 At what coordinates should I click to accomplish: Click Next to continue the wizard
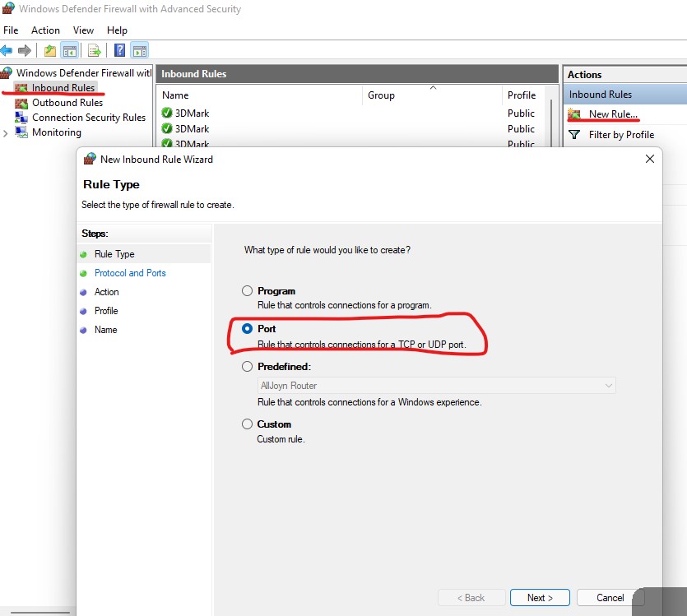[x=540, y=598]
